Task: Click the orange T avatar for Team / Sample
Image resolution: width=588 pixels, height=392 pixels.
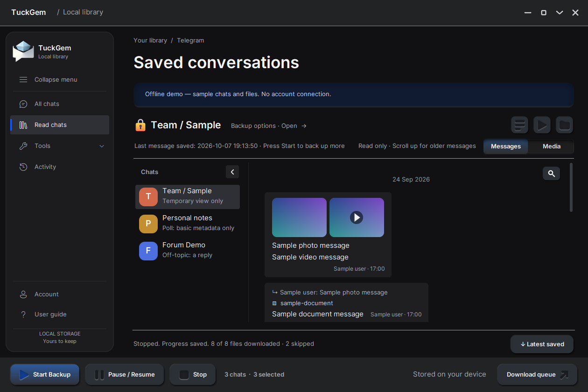Action: tap(148, 197)
